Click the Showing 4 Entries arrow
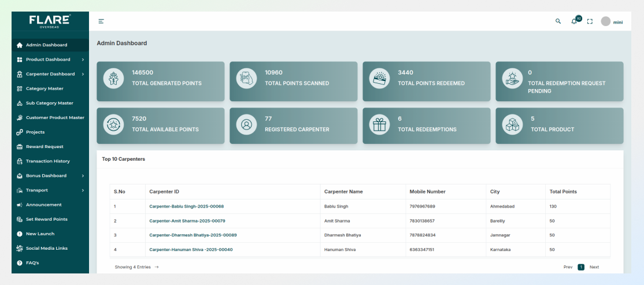644x285 pixels. (x=157, y=267)
